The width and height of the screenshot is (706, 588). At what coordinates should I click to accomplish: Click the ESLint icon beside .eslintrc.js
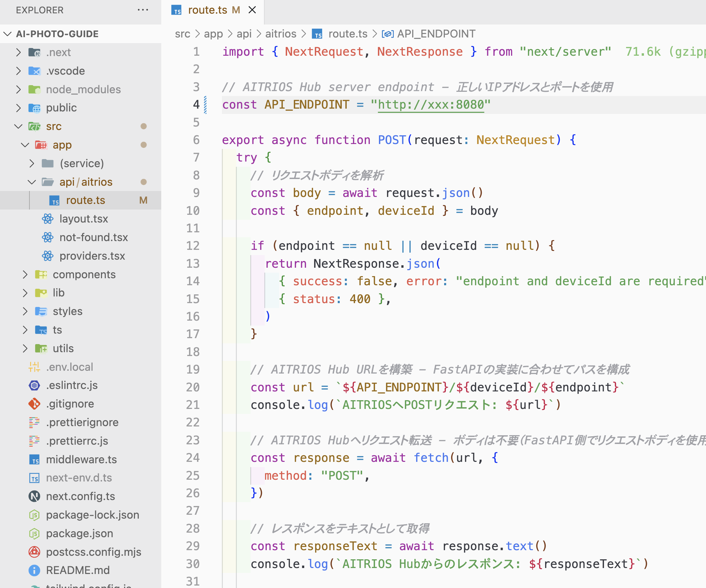pyautogui.click(x=34, y=385)
